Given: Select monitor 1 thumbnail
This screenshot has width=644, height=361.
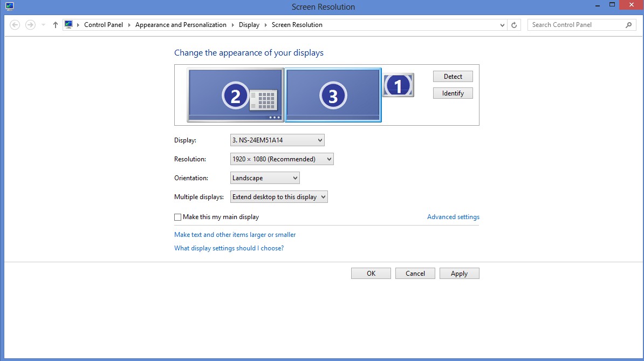Looking at the screenshot, I should click(x=398, y=85).
